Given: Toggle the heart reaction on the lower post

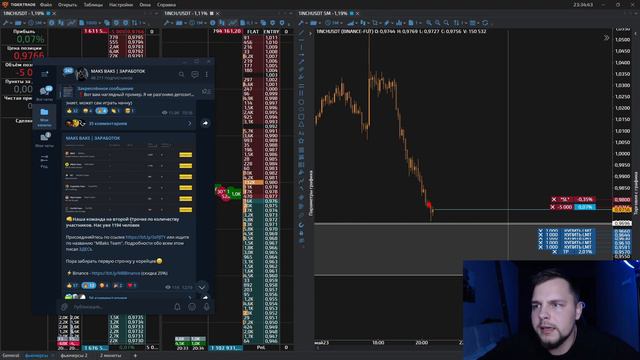Looking at the screenshot, I should (132, 285).
